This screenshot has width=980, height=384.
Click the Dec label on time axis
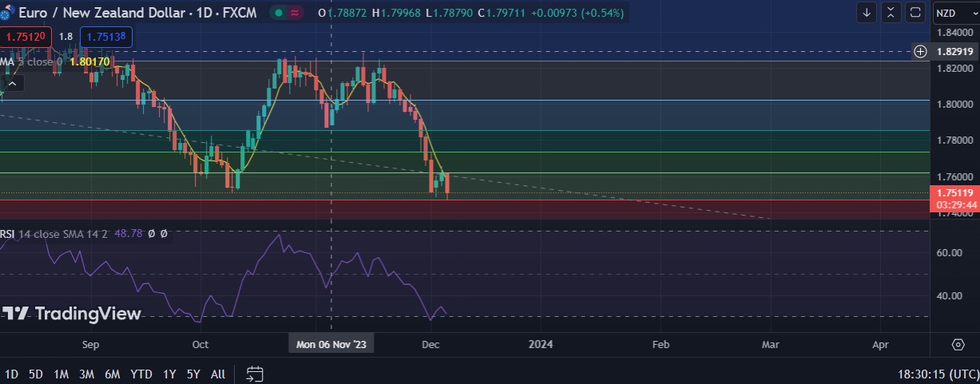pos(430,344)
